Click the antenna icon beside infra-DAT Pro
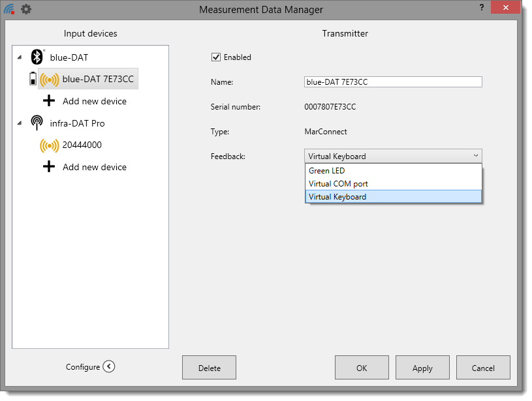The height and width of the screenshot is (401, 532). tap(37, 123)
